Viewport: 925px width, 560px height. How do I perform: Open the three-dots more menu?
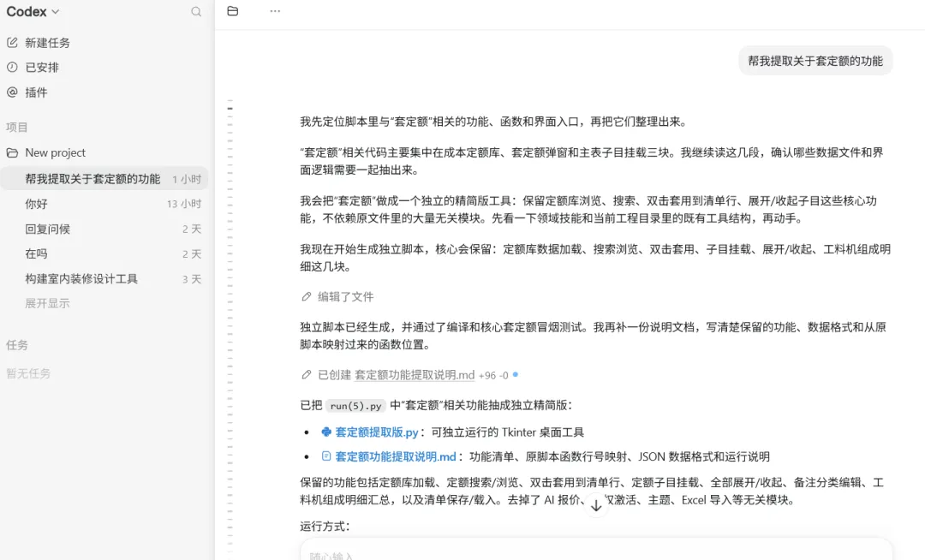pos(275,11)
